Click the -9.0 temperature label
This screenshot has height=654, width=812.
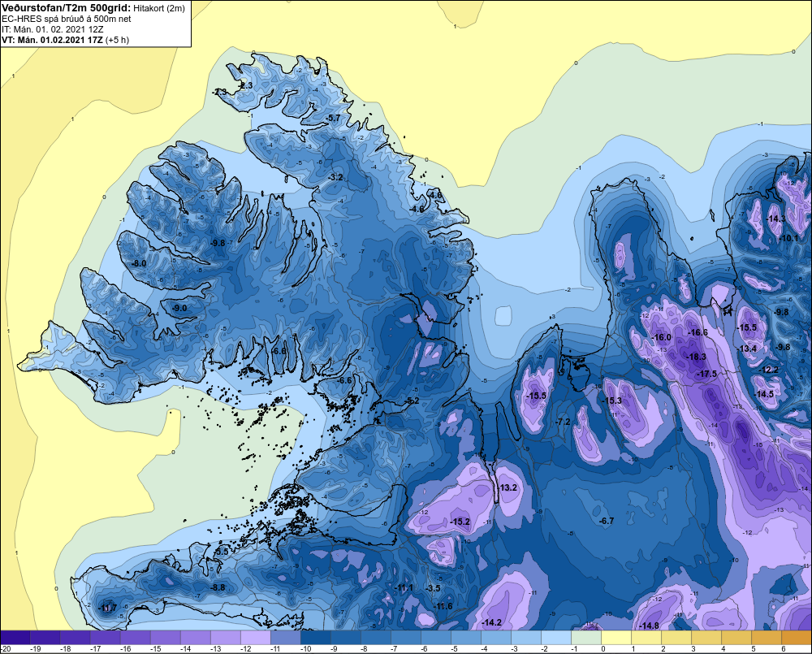(179, 308)
